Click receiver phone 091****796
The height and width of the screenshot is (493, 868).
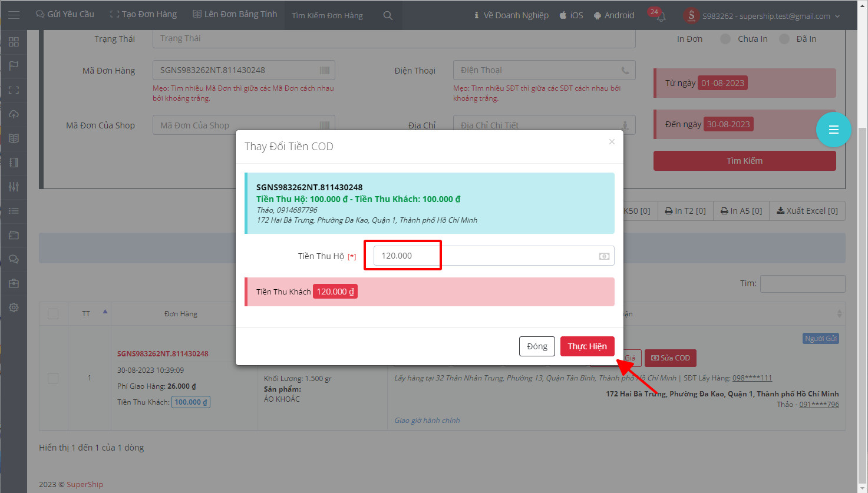(x=819, y=405)
